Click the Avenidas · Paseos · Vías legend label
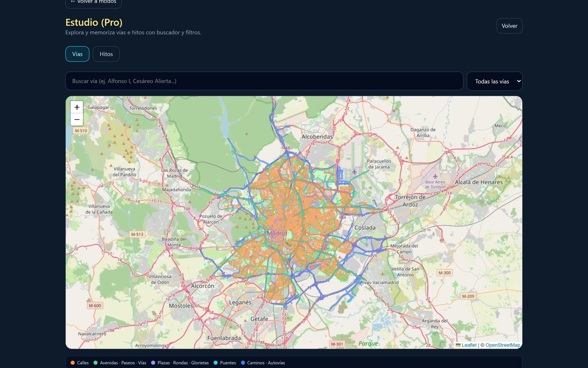588x368 pixels. tap(123, 363)
